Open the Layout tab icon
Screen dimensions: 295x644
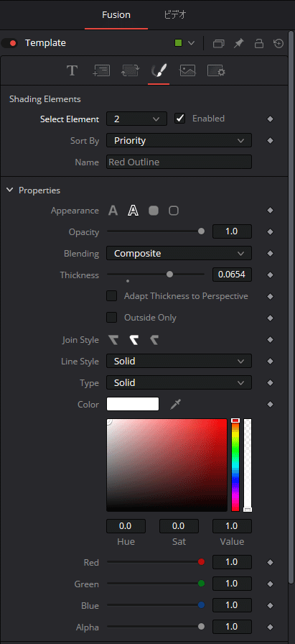(101, 70)
